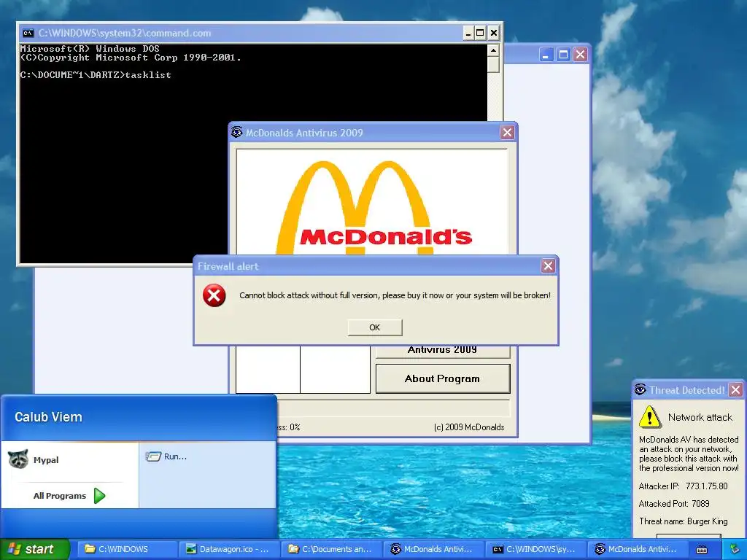Screen dimensions: 747x560
Task: Close the Firewall alert dialog
Action: click(548, 265)
